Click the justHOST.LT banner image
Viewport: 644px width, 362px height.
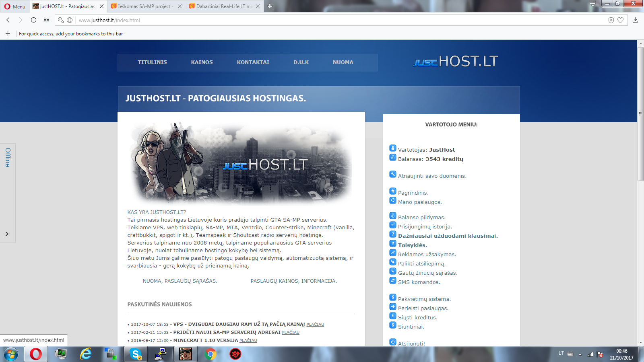pos(241,163)
